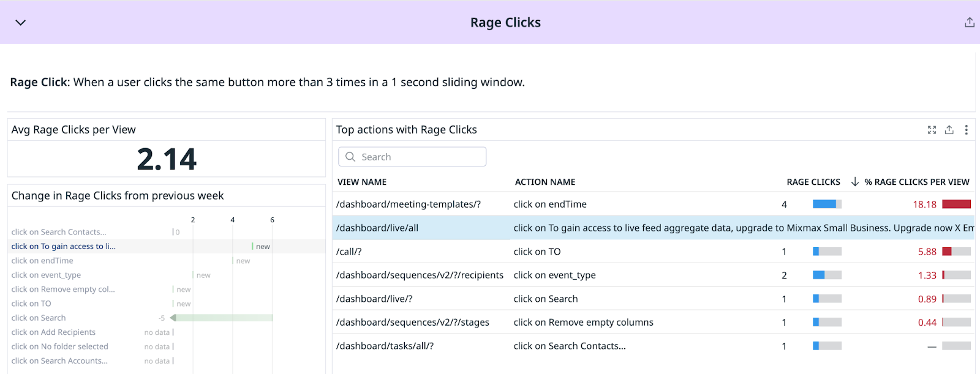Collapse the Rage Clicks section chevron
980x374 pixels.
click(20, 23)
